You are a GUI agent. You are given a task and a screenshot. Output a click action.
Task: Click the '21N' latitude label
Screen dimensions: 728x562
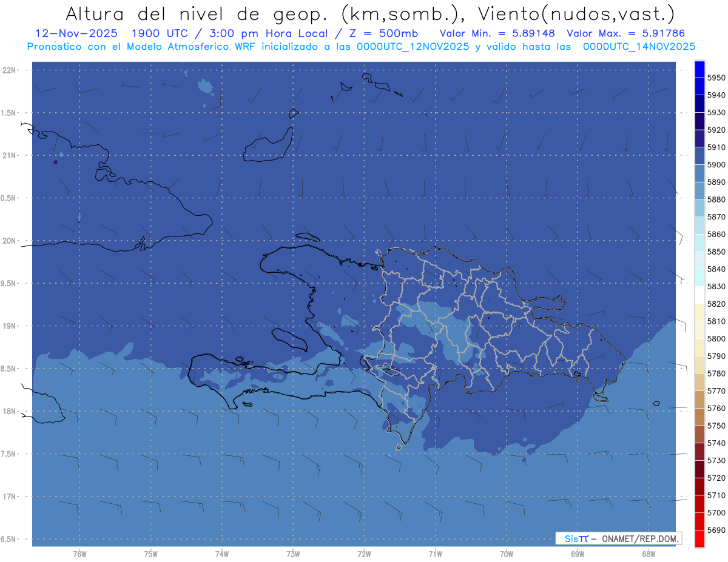pos(9,156)
